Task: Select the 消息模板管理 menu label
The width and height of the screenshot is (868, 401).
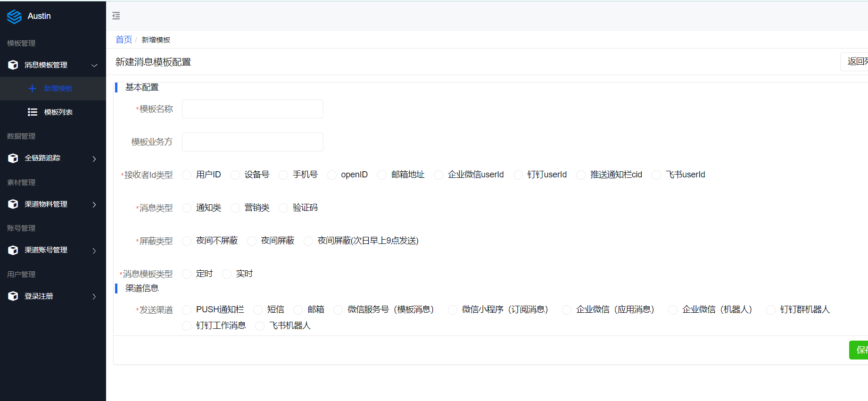Action: click(x=46, y=65)
